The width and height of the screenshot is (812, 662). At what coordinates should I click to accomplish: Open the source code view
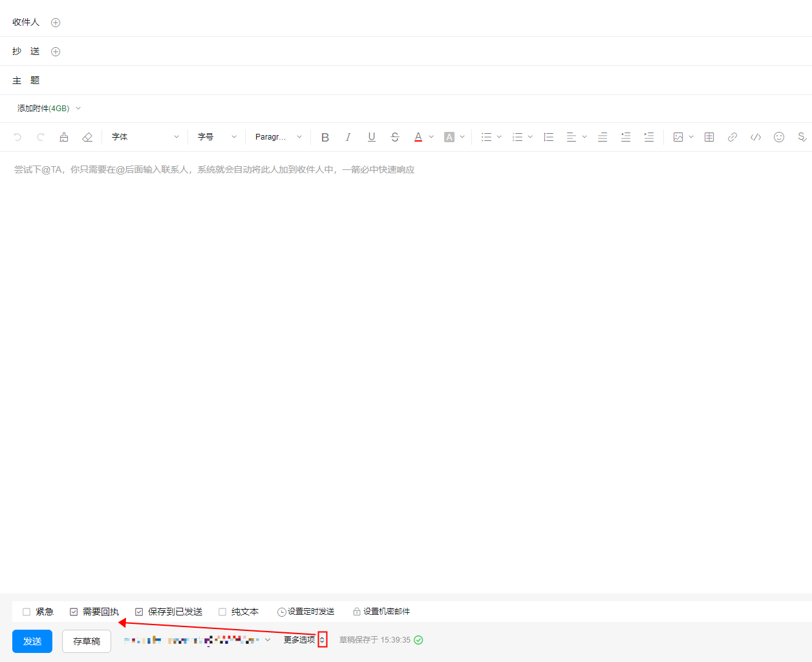(756, 137)
